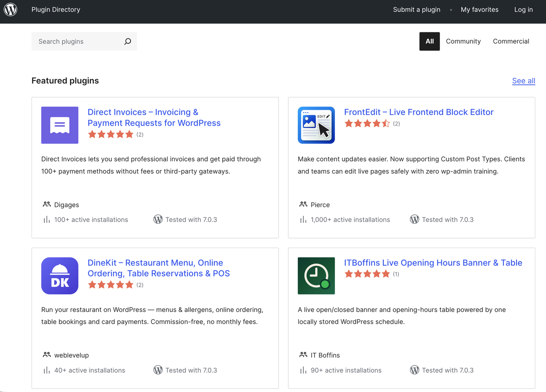The width and height of the screenshot is (546, 392).
Task: Click the author icon beside Digages
Action: (47, 205)
